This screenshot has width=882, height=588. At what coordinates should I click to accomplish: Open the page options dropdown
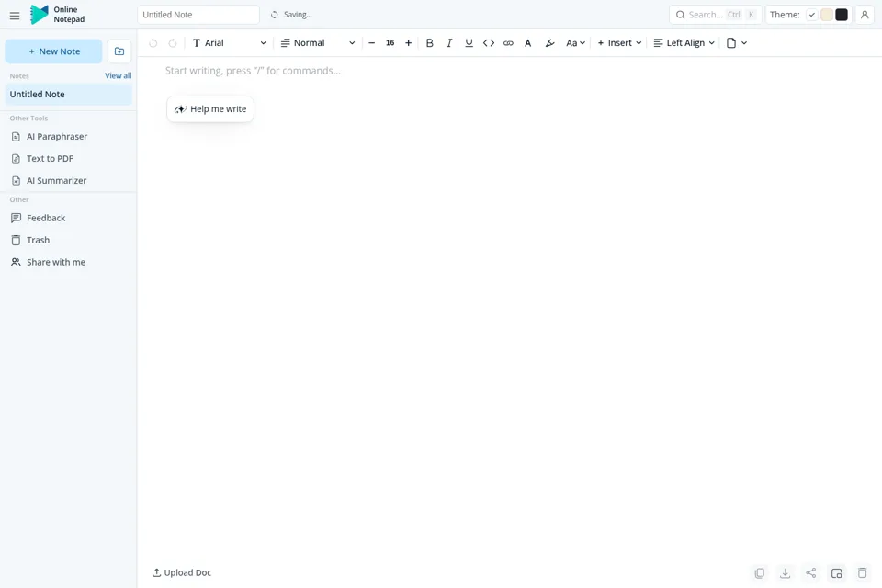[736, 43]
